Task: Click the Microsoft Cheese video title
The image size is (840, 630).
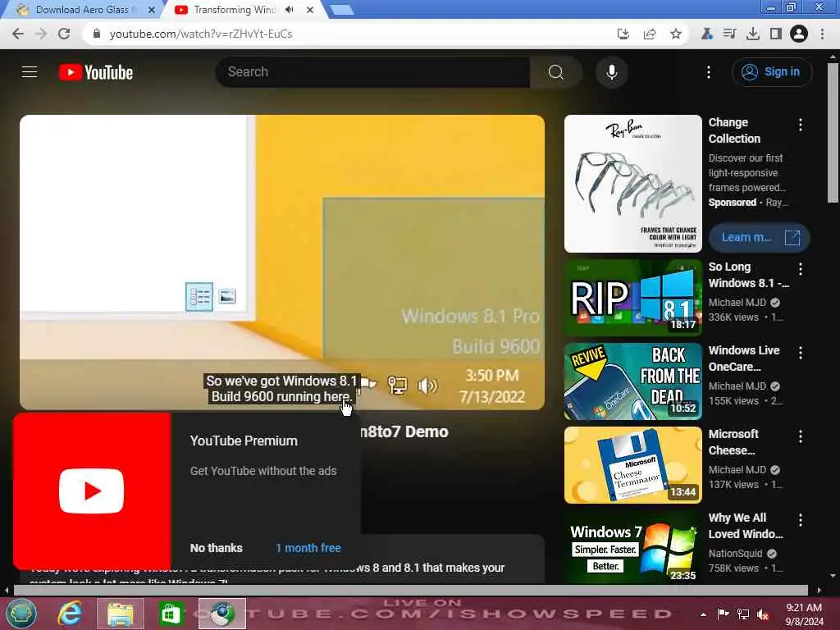Action: tap(733, 442)
